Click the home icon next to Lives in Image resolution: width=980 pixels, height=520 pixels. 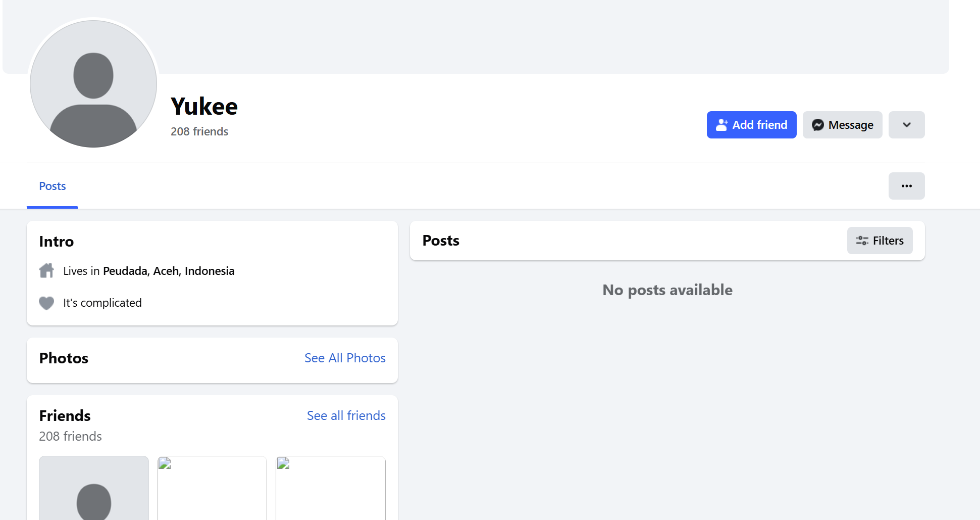click(x=46, y=271)
